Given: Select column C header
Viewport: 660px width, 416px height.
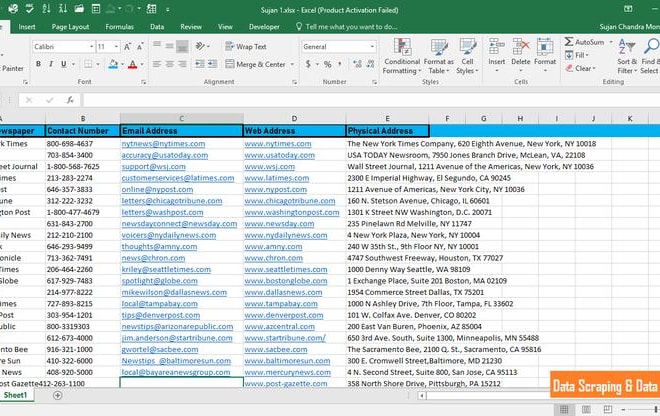Looking at the screenshot, I should pos(181,119).
